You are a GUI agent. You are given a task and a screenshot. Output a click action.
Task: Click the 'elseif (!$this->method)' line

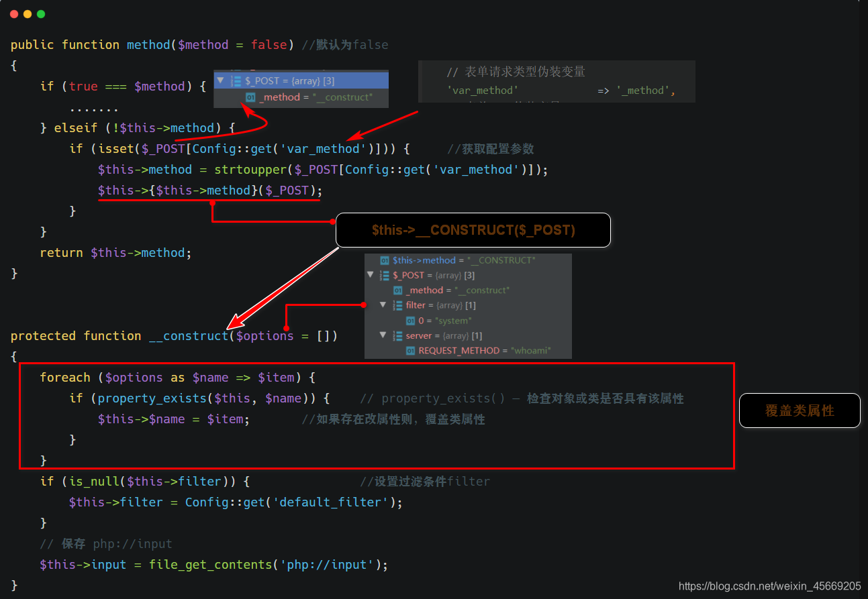pos(138,128)
